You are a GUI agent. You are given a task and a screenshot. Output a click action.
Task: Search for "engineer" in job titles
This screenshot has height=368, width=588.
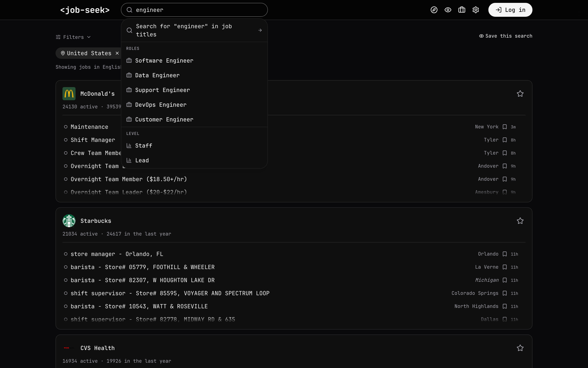194,30
